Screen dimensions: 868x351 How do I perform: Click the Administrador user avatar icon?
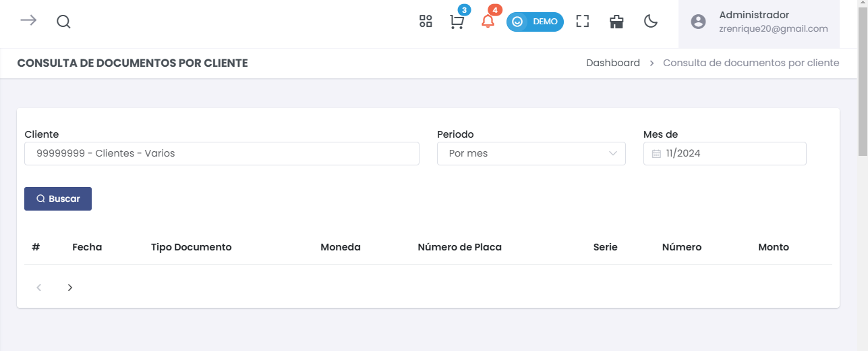point(698,22)
